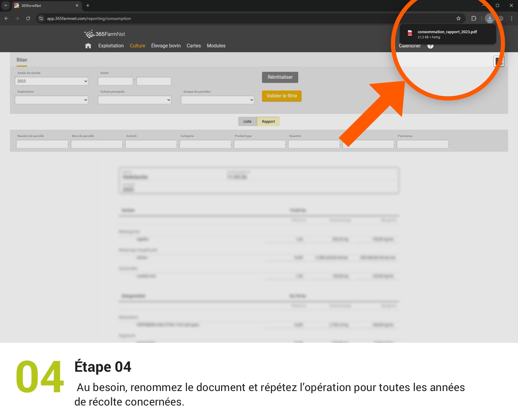The image size is (518, 420).
Task: Click the home icon in navigation bar
Action: pyautogui.click(x=88, y=46)
